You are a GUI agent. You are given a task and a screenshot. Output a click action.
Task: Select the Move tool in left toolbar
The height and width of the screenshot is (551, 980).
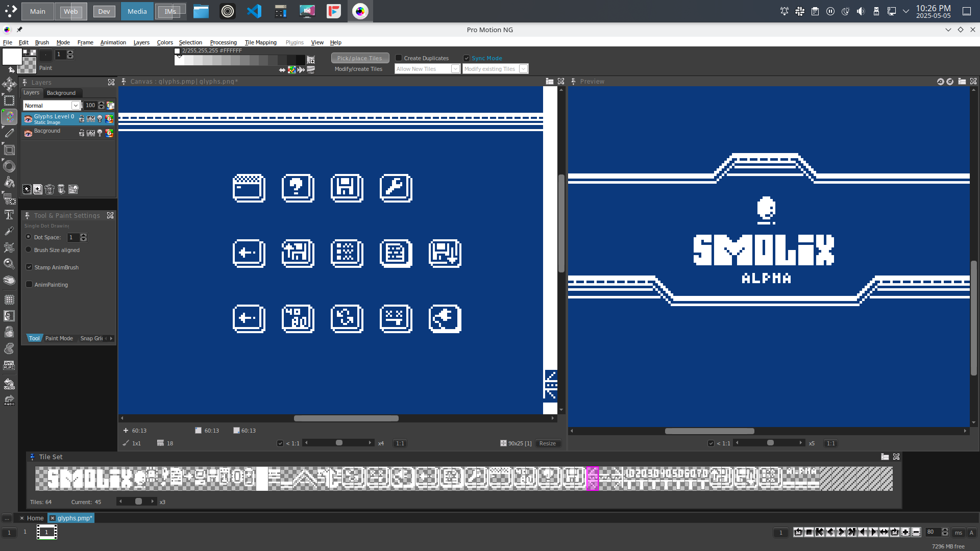(x=9, y=85)
